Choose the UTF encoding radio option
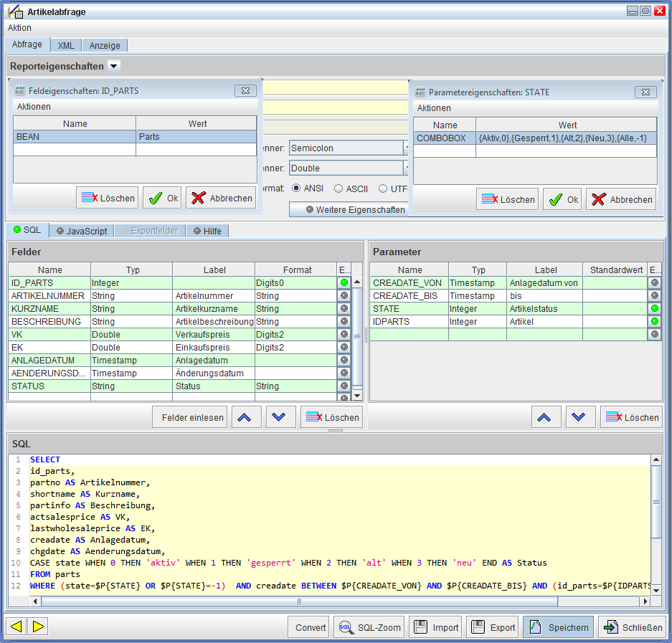The width and height of the screenshot is (672, 643). point(383,189)
